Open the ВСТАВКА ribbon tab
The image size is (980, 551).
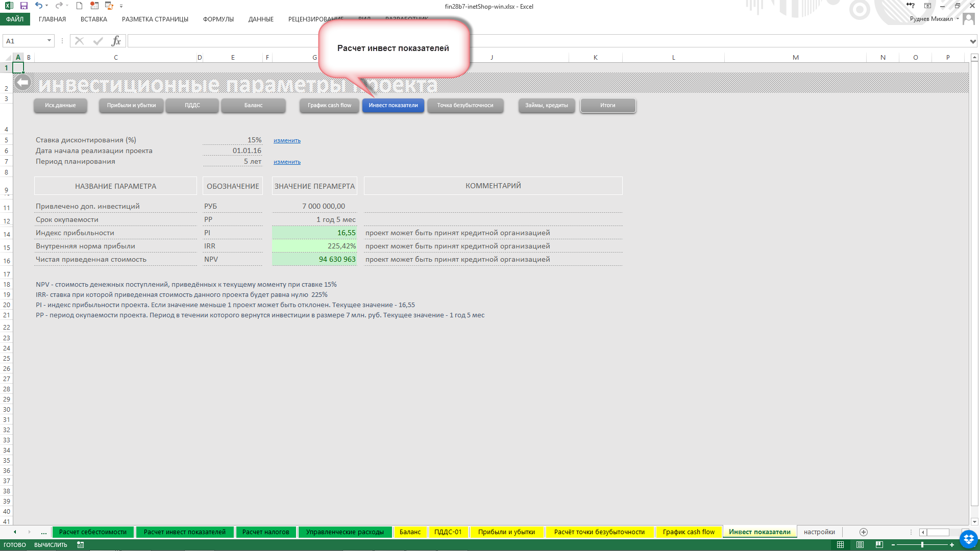point(94,19)
